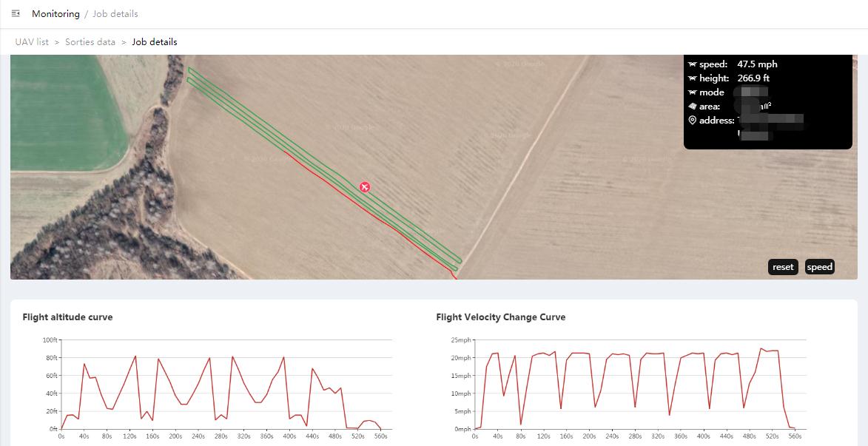Click the location pin beside address
Screen dimensions: 868x446
tap(693, 121)
